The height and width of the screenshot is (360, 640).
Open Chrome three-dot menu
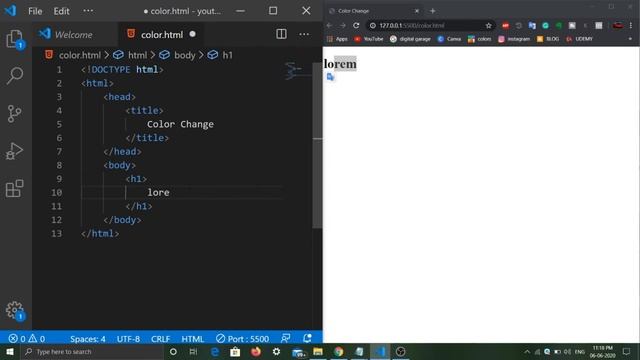631,25
